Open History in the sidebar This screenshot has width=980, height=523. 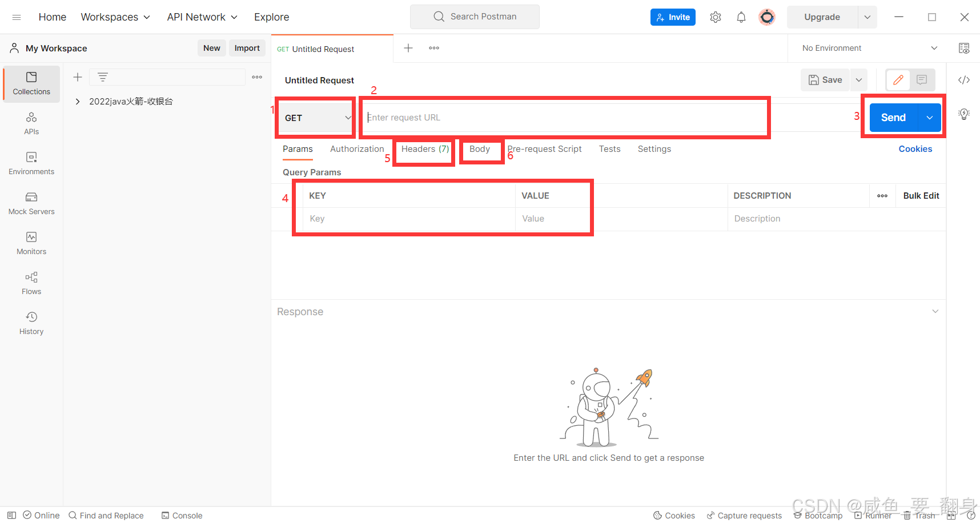[x=31, y=324]
